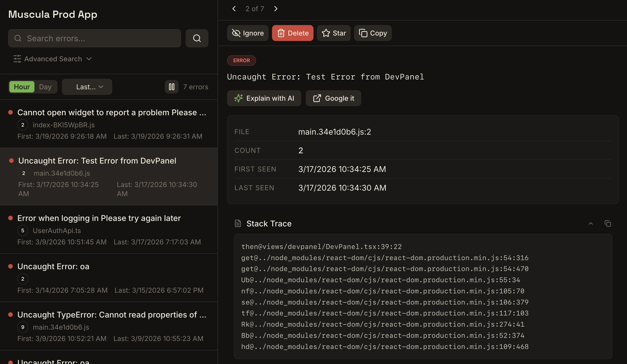The height and width of the screenshot is (364, 627).
Task: Click the pause-style layout icon near 7 errors
Action: (x=171, y=87)
